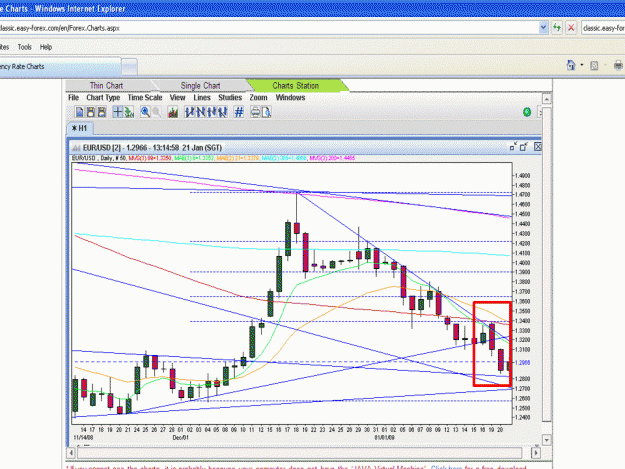Select the first blue line-tool icon

point(189,112)
